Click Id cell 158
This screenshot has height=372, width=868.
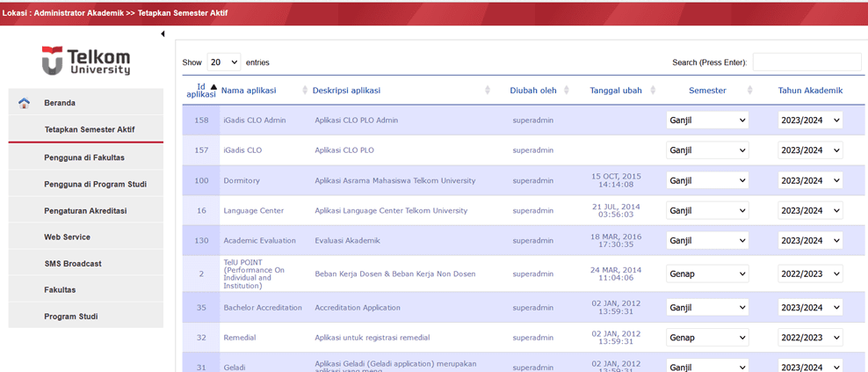pos(201,120)
